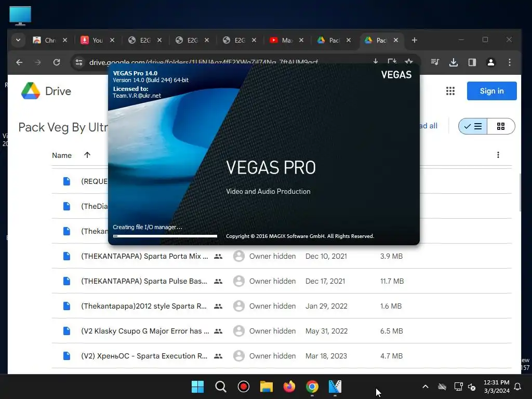The height and width of the screenshot is (399, 532).
Task: Reverse sort direction arrow next to Name
Action: pyautogui.click(x=87, y=155)
